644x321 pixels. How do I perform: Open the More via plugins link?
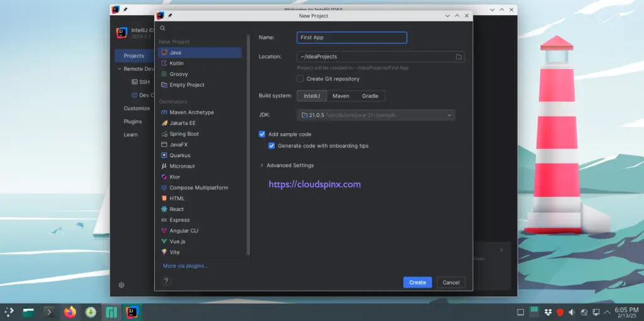186,266
